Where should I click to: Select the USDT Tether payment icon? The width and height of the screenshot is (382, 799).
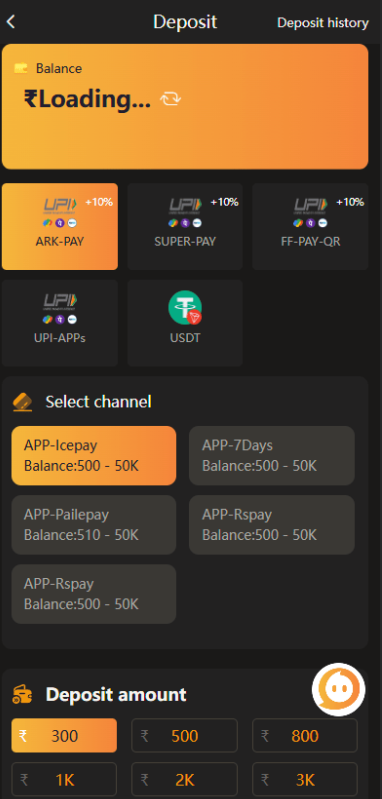pyautogui.click(x=185, y=307)
